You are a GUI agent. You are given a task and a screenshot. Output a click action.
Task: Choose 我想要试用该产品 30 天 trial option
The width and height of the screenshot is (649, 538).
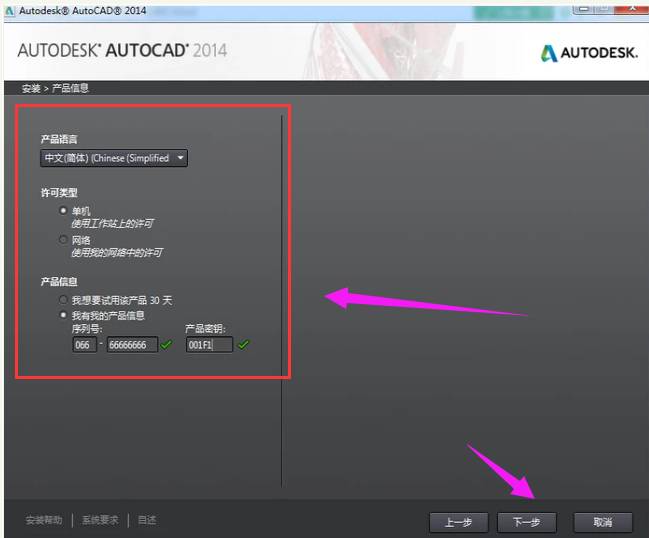tap(64, 300)
